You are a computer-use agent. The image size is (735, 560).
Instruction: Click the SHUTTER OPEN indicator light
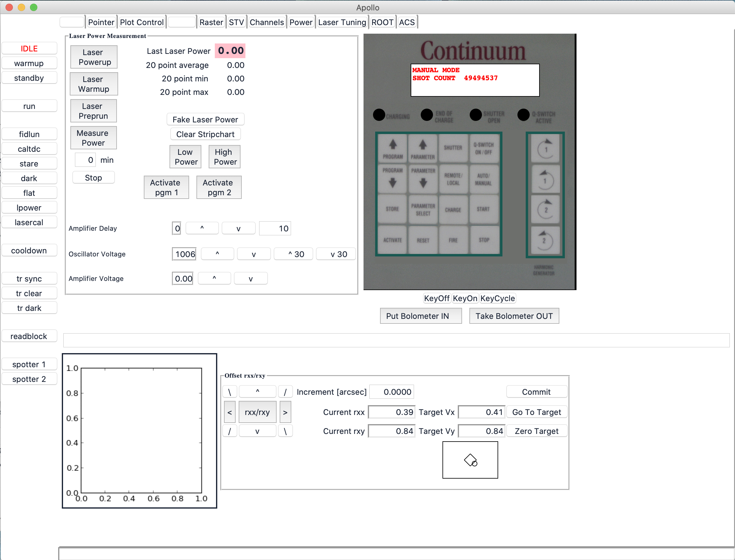[x=476, y=115]
